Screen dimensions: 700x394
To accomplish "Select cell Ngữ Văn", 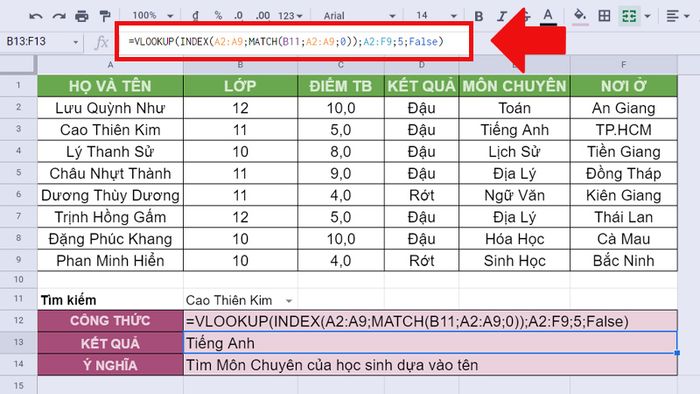I will pos(514,195).
